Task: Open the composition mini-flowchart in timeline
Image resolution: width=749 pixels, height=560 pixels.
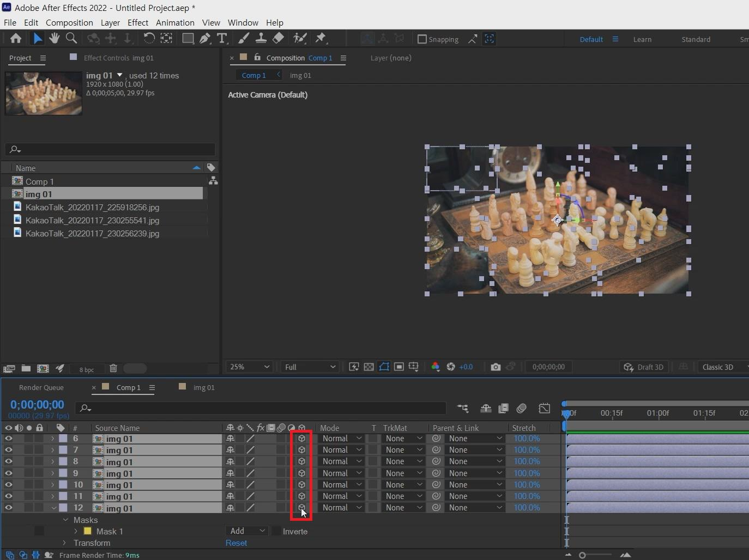Action: [x=463, y=408]
